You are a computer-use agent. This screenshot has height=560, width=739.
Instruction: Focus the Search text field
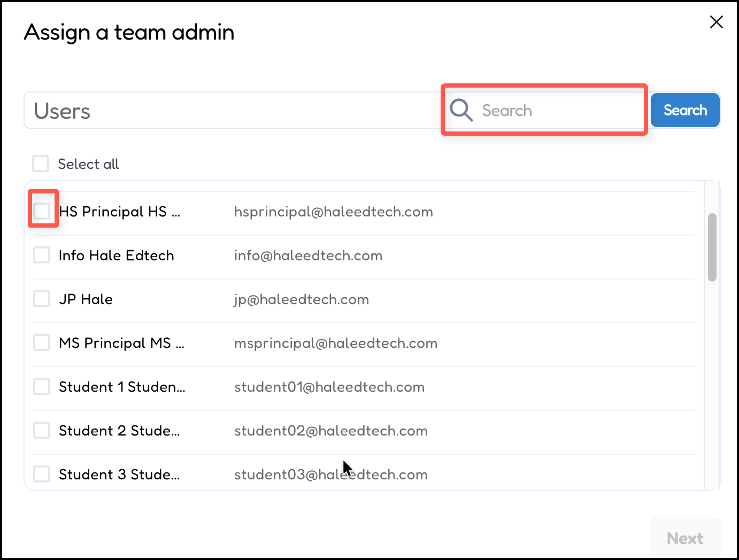coord(559,111)
